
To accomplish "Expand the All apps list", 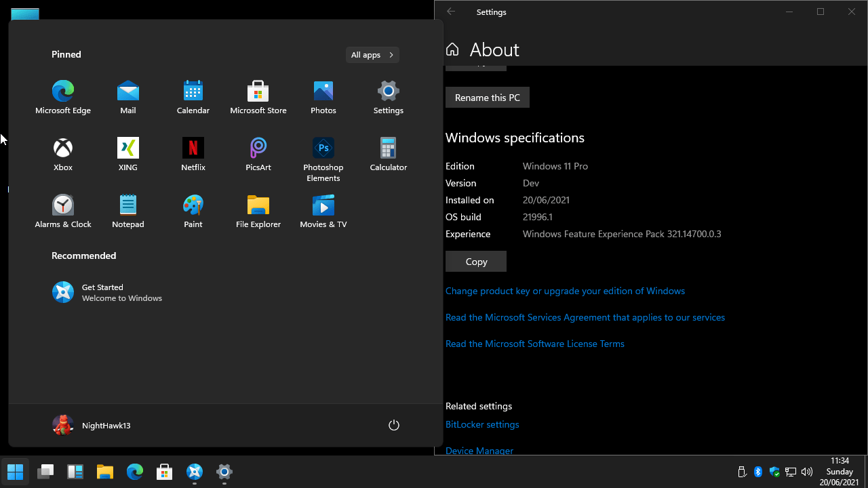I will coord(372,55).
